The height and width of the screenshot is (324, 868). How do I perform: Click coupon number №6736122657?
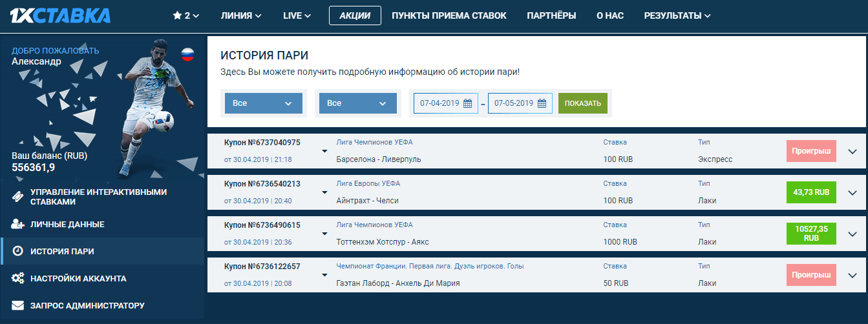(262, 266)
